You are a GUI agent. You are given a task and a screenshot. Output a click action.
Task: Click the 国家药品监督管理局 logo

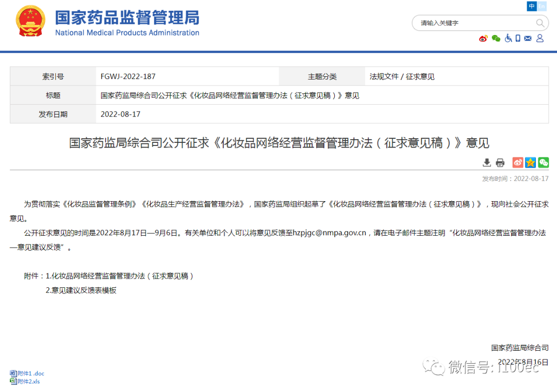click(107, 23)
